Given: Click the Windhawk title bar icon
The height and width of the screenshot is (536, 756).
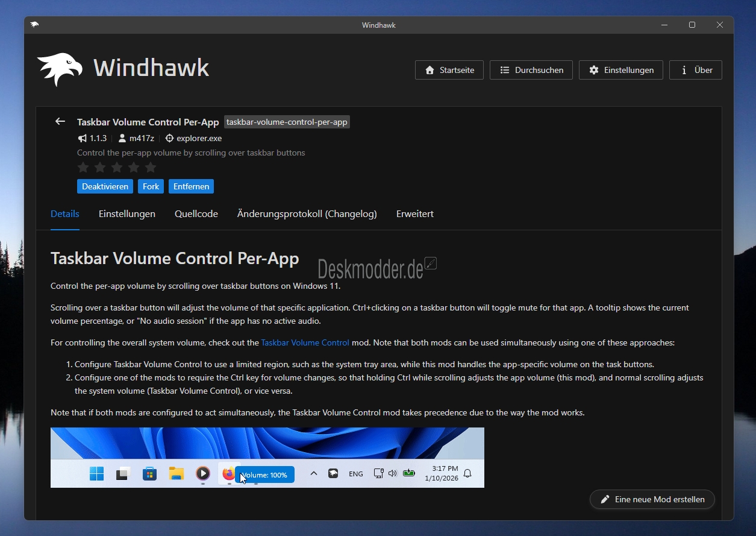Looking at the screenshot, I should coord(34,25).
